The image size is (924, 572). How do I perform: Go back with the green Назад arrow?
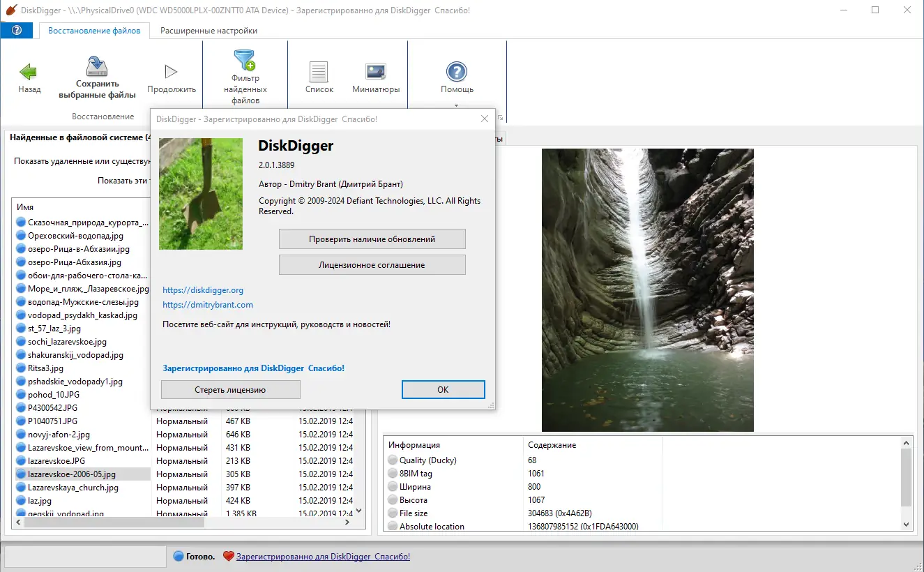[29, 72]
